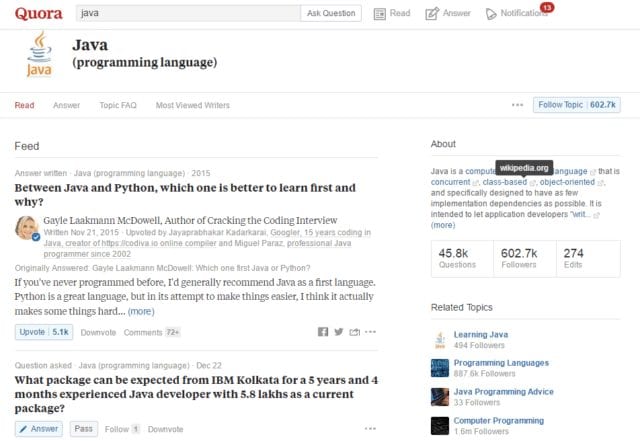This screenshot has width=640, height=441.
Task: Expand About description with (more)
Action: click(x=443, y=225)
